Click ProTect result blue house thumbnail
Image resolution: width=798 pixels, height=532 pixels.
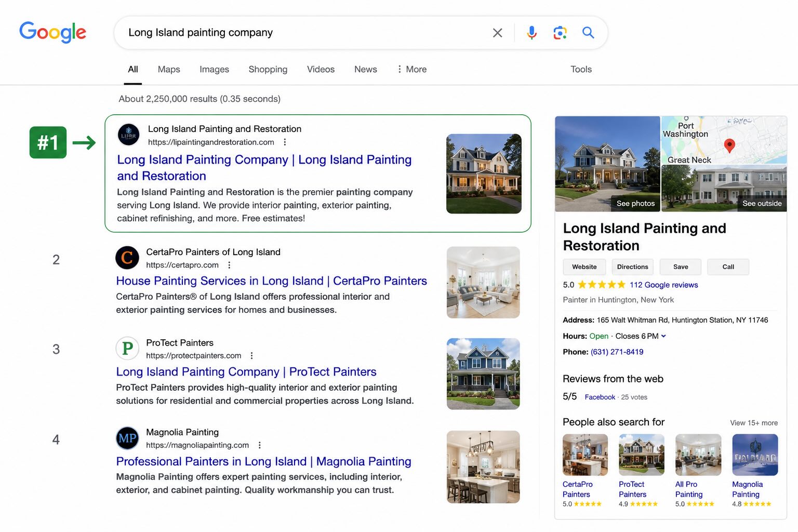(x=483, y=374)
